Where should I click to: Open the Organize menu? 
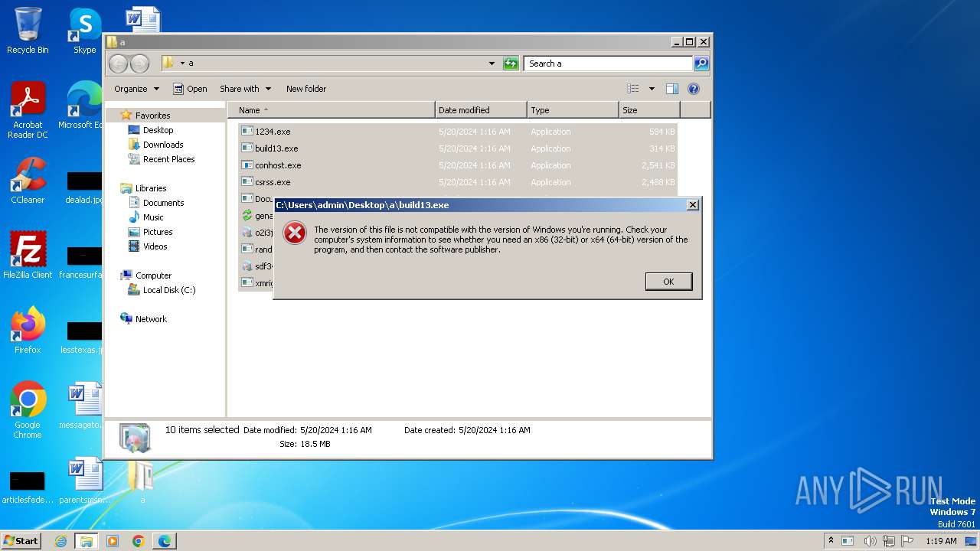tap(136, 89)
